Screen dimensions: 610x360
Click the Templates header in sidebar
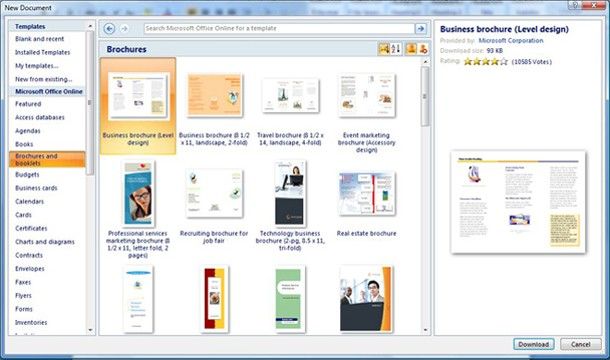[30, 26]
